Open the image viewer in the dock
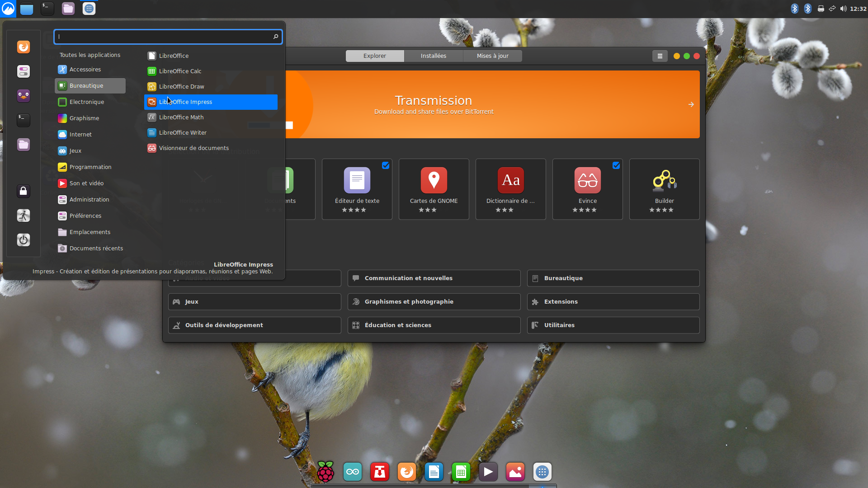 pyautogui.click(x=515, y=472)
